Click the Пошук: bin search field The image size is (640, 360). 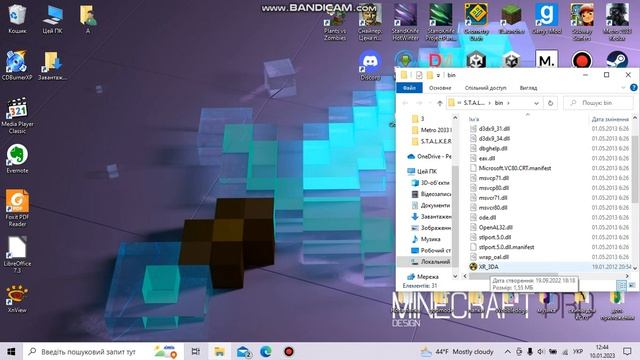[598, 103]
